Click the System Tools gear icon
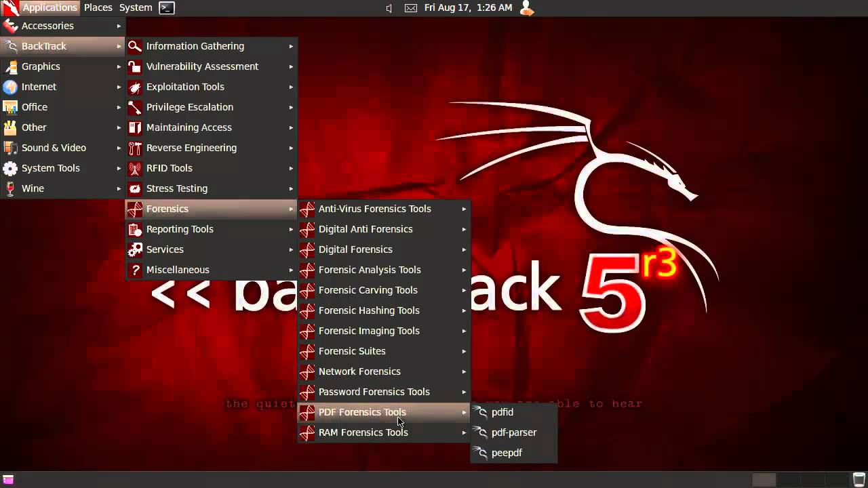 (x=10, y=168)
